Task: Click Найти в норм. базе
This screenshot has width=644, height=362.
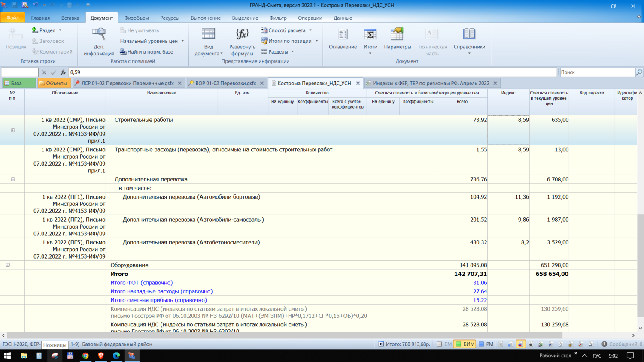Action: 146,52
